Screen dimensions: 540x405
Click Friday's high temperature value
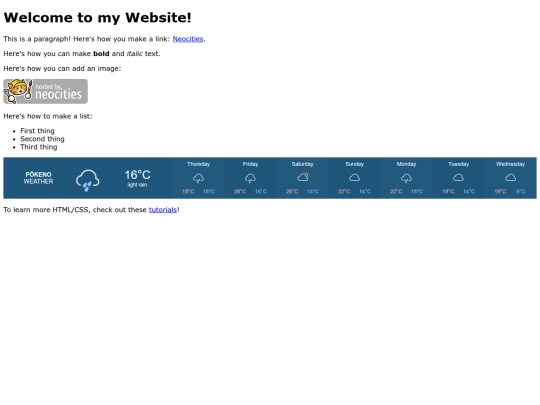coord(240,191)
